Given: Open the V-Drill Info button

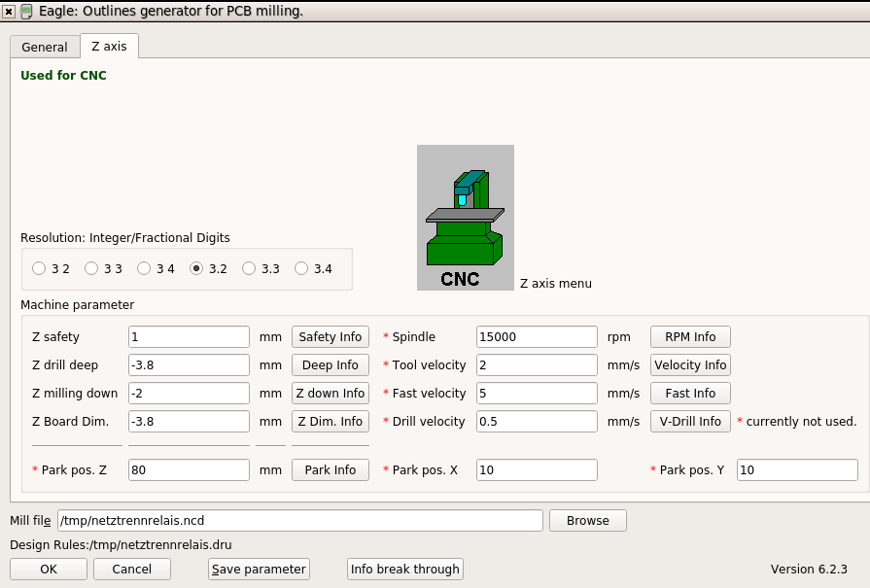Looking at the screenshot, I should coord(690,422).
